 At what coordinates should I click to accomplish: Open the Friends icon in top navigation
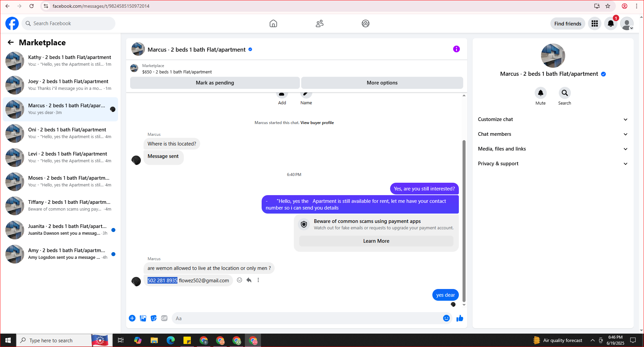320,23
